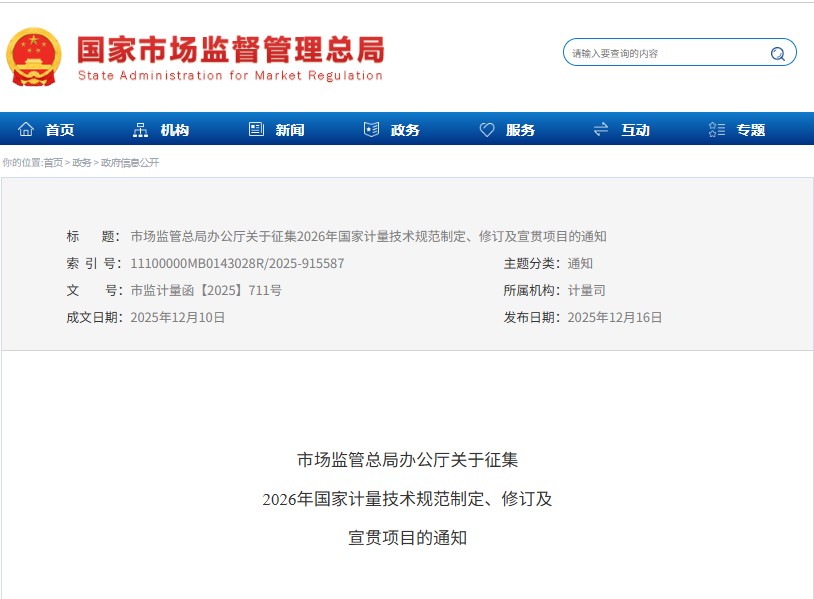
Task: Open the 新闻 navigation menu item
Action: pos(290,130)
